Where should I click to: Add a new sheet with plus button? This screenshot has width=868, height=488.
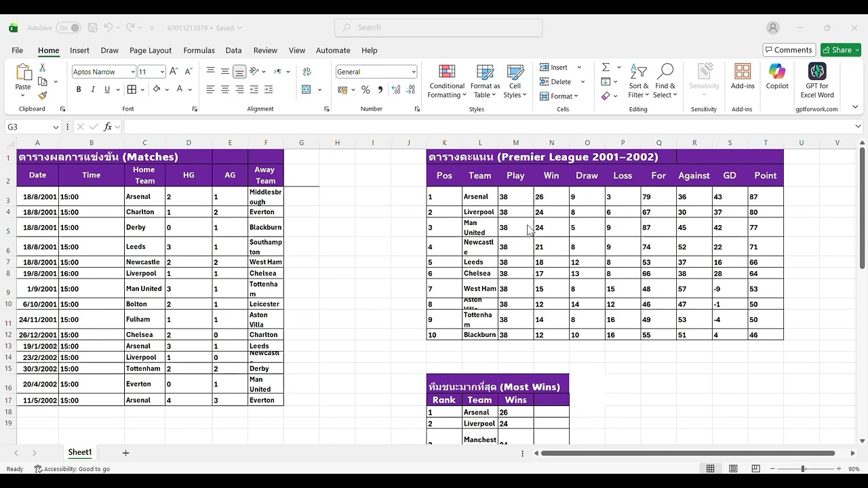(x=125, y=453)
